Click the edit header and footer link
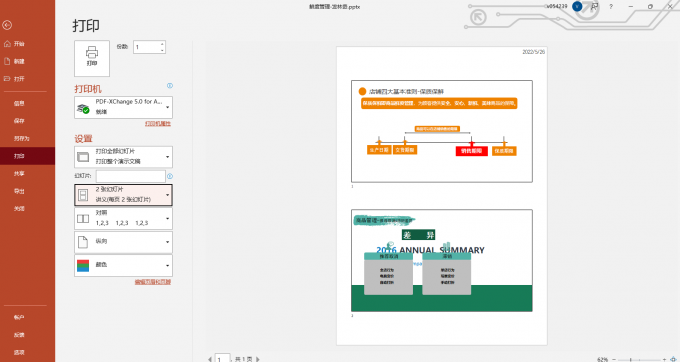The width and height of the screenshot is (680, 362). pyautogui.click(x=153, y=282)
